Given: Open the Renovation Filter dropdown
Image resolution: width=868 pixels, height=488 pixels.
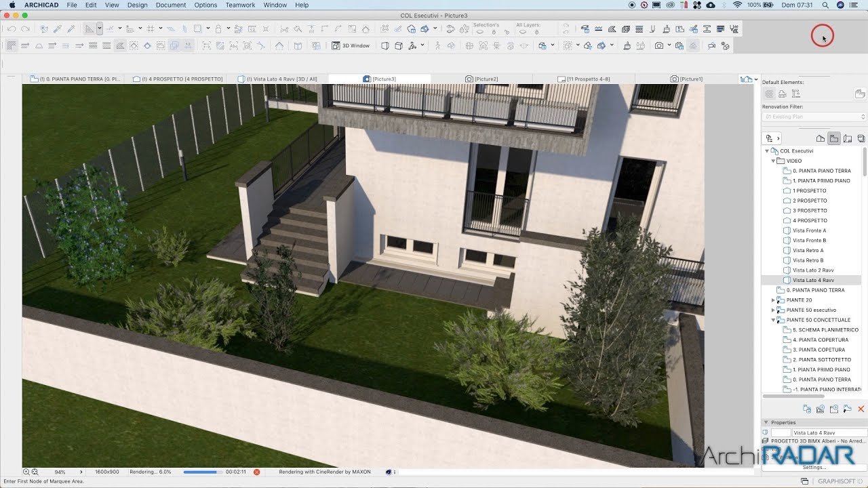Looking at the screenshot, I should [814, 117].
